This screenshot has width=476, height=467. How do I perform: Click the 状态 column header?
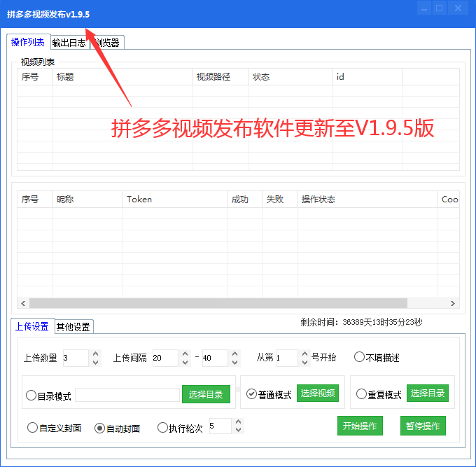(x=290, y=77)
